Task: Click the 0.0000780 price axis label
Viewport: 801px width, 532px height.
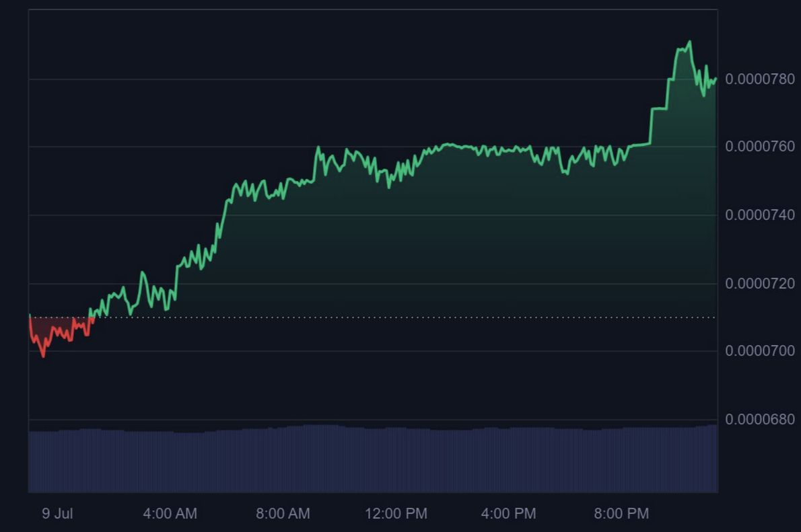Action: tap(760, 79)
